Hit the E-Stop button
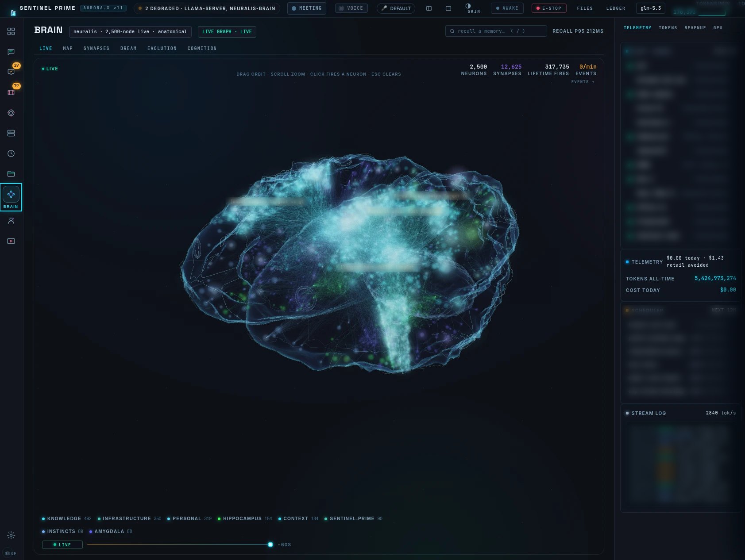This screenshot has width=745, height=560. pos(549,8)
